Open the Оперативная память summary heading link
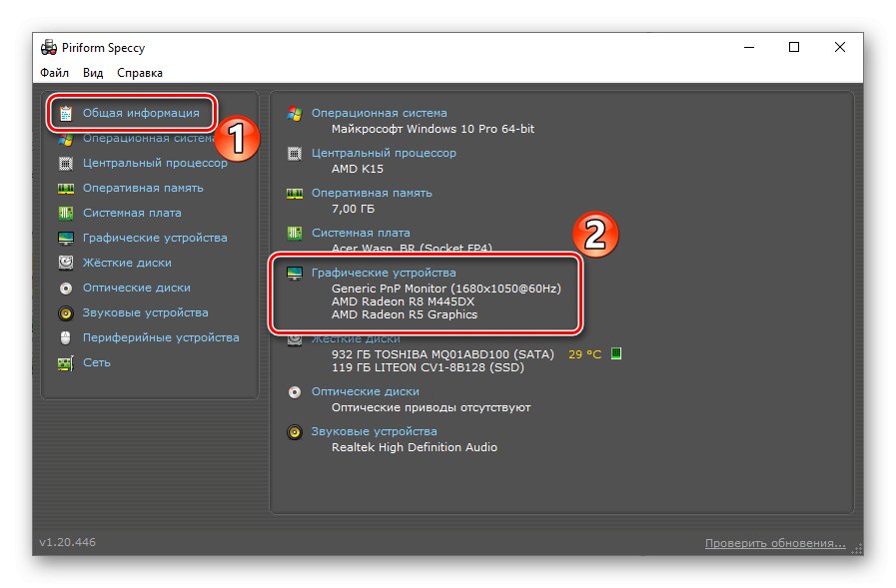The image size is (896, 588). point(372,193)
